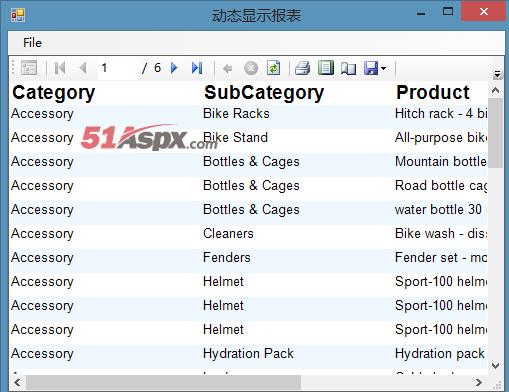This screenshot has height=392, width=509.
Task: Click the Product column header
Action: [x=433, y=92]
